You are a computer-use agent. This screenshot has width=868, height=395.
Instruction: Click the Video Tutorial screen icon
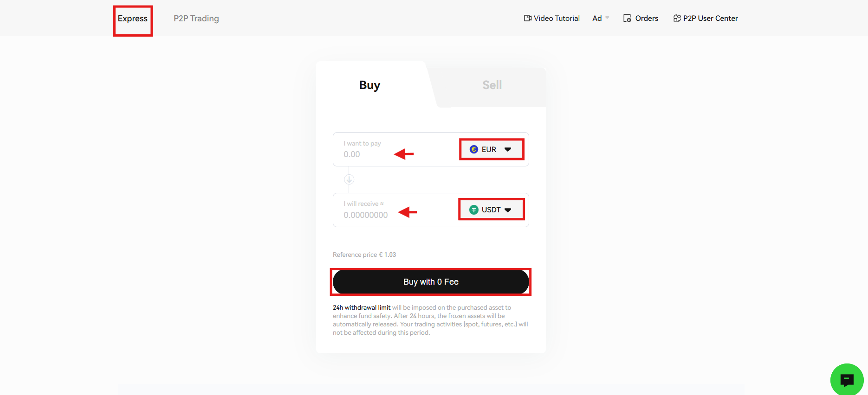point(527,18)
